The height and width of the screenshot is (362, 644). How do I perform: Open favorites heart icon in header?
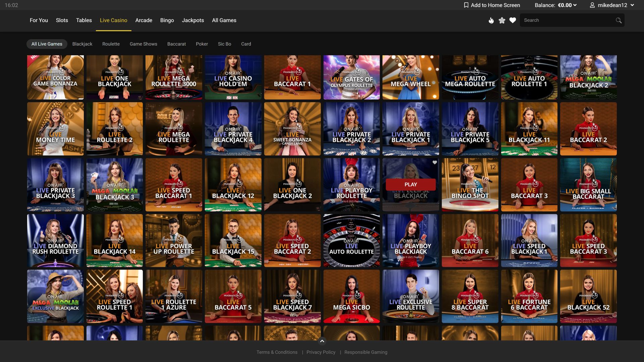click(x=513, y=20)
